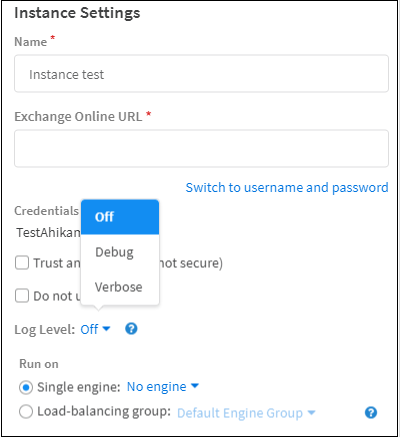The width and height of the screenshot is (400, 437).
Task: Choose Verbose in the log level menu
Action: tap(120, 287)
